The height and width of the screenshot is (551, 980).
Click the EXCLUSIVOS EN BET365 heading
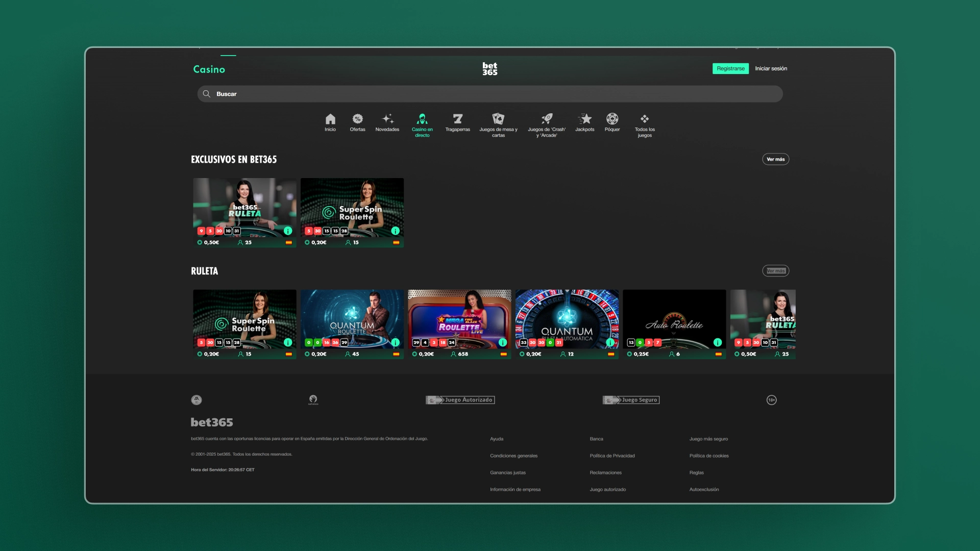(234, 159)
